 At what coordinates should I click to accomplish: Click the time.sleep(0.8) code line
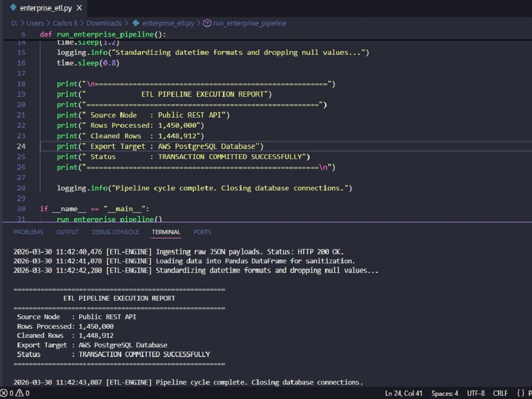(88, 63)
